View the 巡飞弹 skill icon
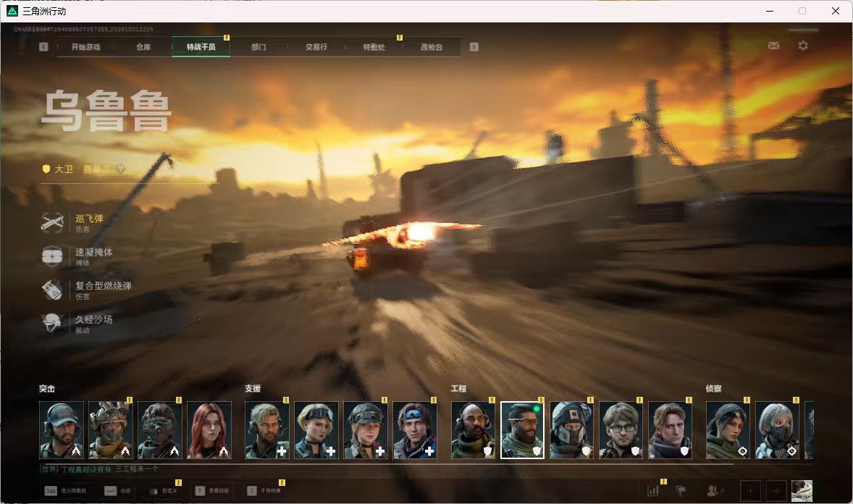The height and width of the screenshot is (504, 853). [53, 222]
